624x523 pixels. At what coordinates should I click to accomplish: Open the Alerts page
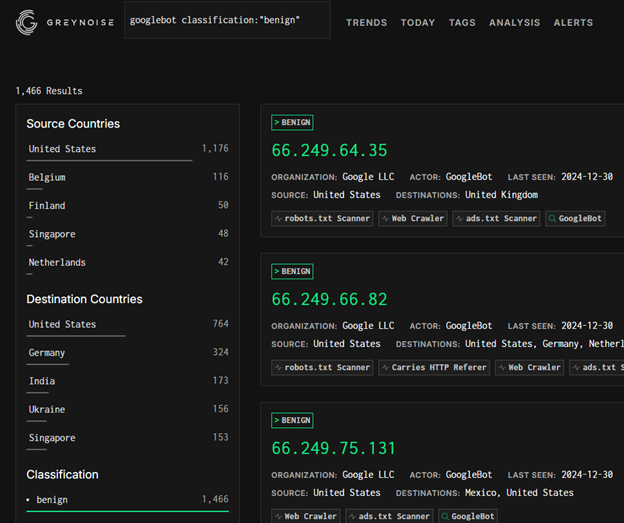pos(573,23)
